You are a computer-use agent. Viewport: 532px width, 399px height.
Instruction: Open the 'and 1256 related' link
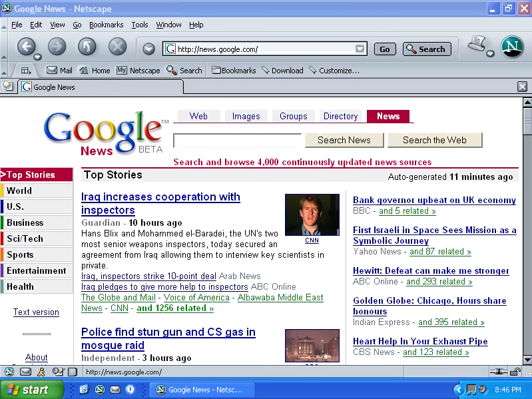pyautogui.click(x=175, y=308)
